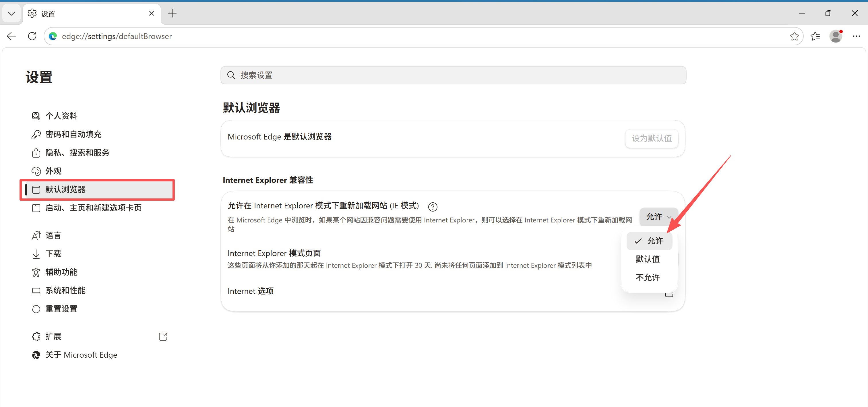
Task: Minimize the browser window
Action: pyautogui.click(x=802, y=13)
